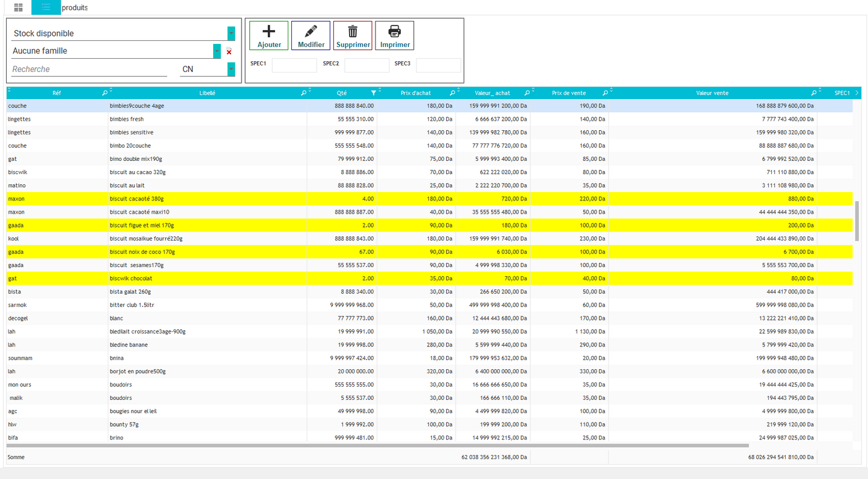The image size is (868, 479).
Task: Focus the SPEC1 input box
Action: (294, 65)
